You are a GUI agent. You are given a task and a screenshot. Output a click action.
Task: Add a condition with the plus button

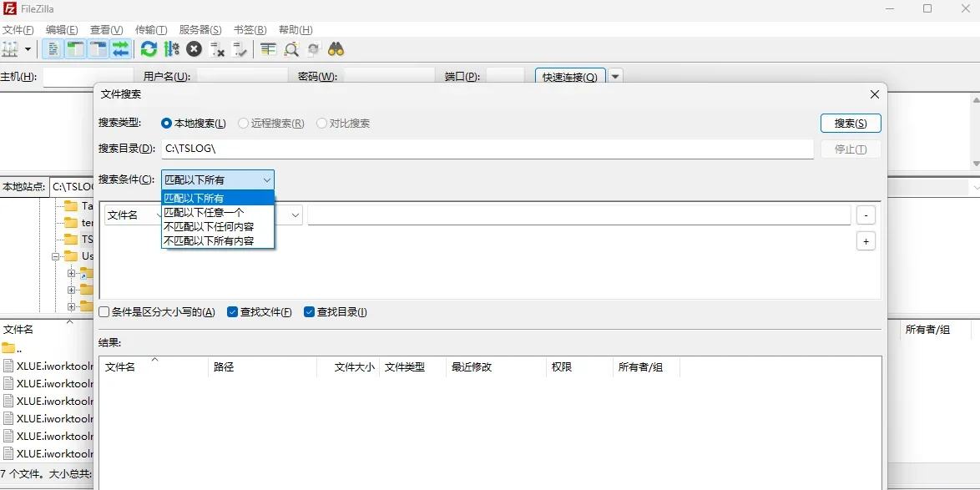coord(866,240)
